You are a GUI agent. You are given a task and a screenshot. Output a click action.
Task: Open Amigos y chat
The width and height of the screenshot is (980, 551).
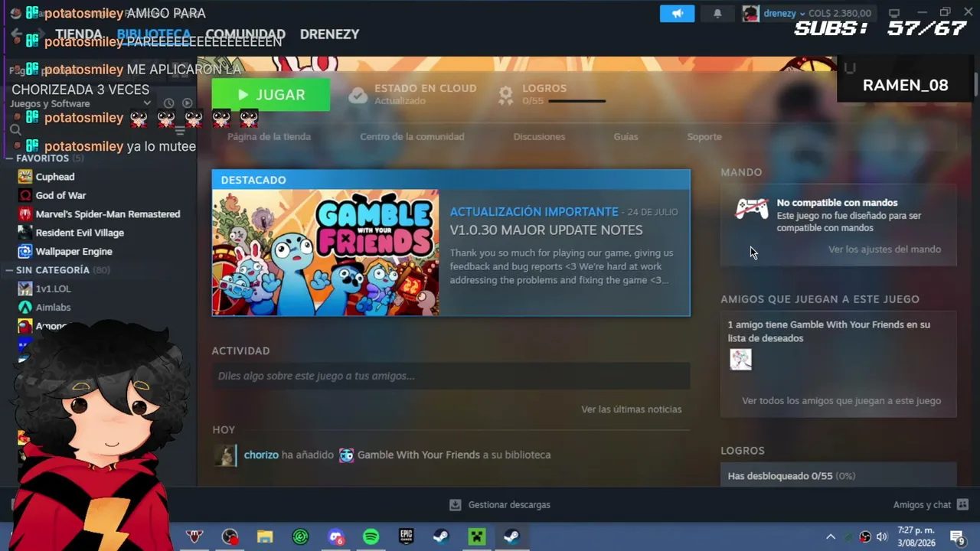tap(930, 505)
